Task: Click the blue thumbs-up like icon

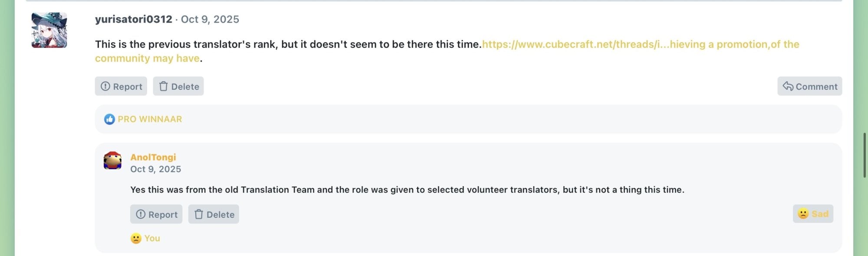Action: coord(109,119)
